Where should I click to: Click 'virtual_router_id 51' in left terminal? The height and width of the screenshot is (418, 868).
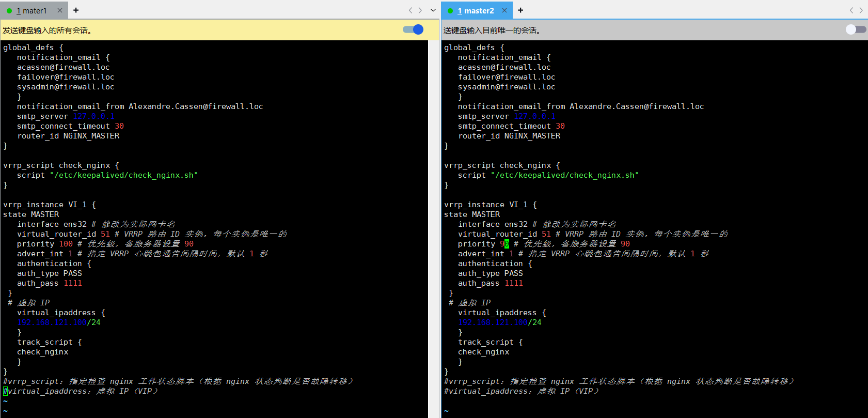coord(64,234)
